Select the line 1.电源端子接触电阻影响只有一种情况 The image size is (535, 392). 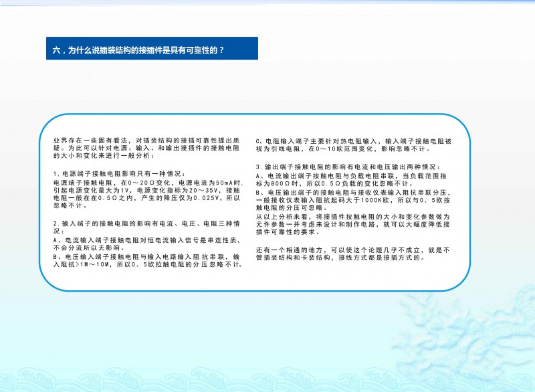pos(119,174)
